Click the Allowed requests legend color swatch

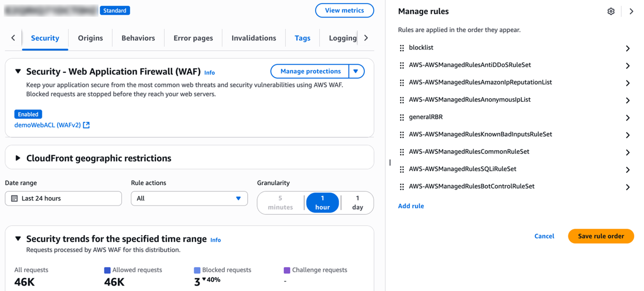point(107,270)
